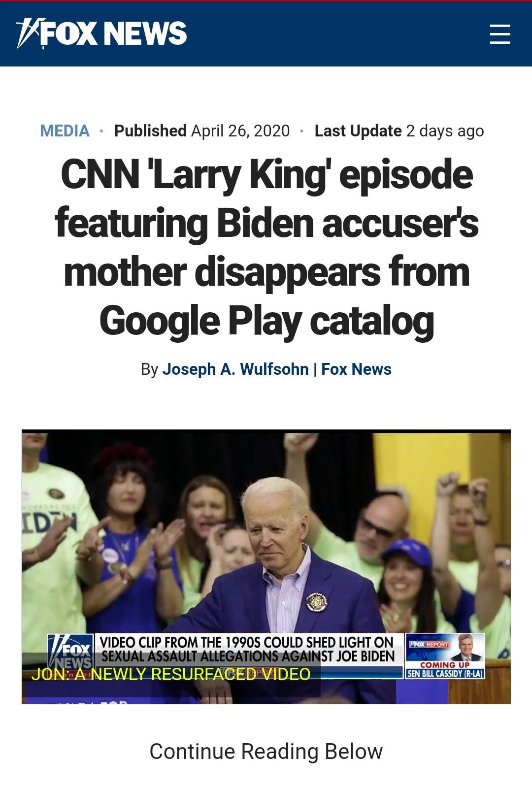The image size is (532, 788).
Task: Tap the 'By' text before the author name
Action: 149,369
